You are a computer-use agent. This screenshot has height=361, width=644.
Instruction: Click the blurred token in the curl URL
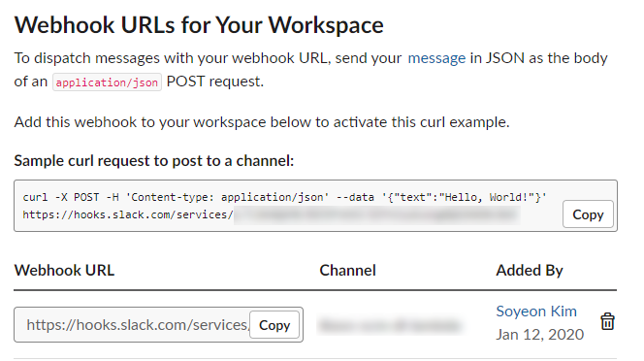click(x=377, y=214)
